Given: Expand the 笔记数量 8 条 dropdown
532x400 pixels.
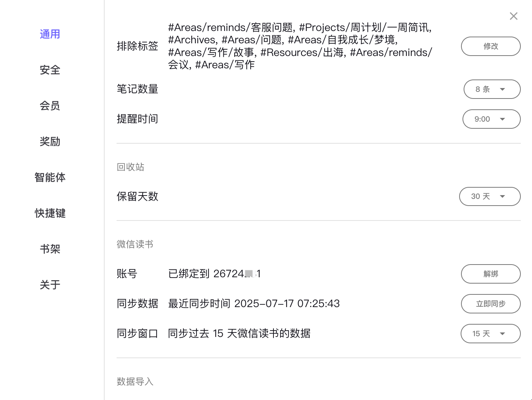Looking at the screenshot, I should [492, 89].
